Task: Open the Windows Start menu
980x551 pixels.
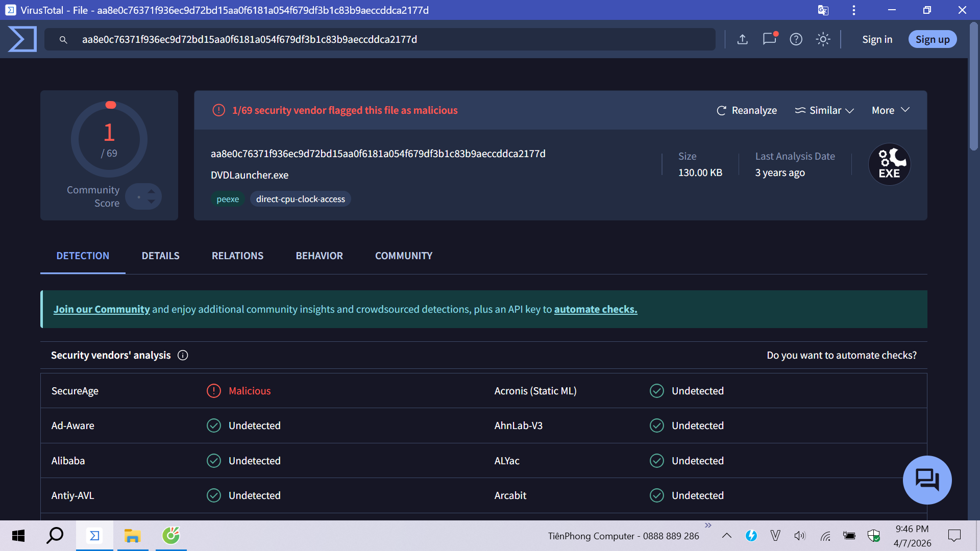Action: click(x=18, y=536)
